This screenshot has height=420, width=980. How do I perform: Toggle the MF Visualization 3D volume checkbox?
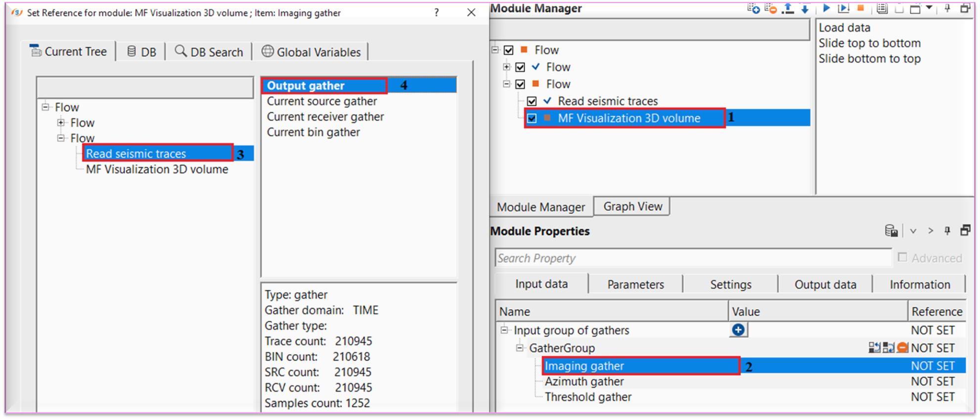coord(532,119)
